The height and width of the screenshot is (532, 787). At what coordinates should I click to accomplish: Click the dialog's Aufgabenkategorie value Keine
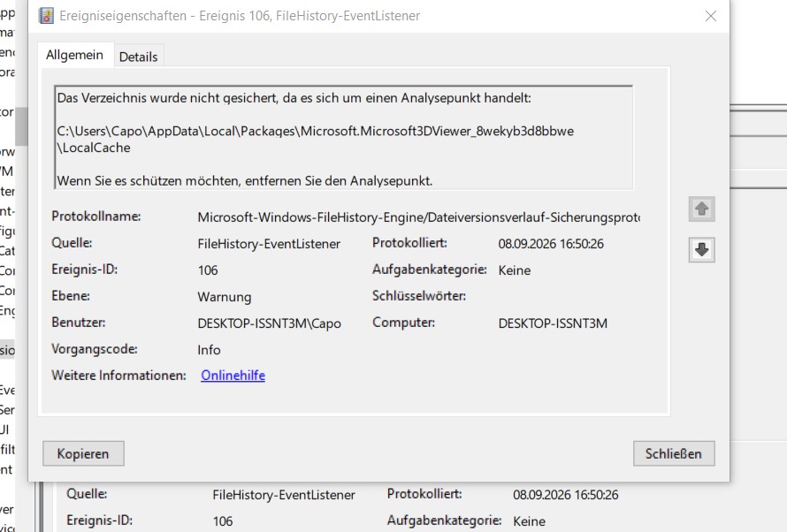(x=515, y=270)
